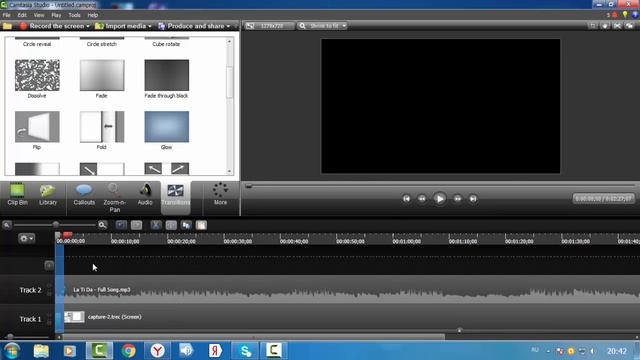640x360 pixels.
Task: Open the Play menu
Action: pos(56,15)
